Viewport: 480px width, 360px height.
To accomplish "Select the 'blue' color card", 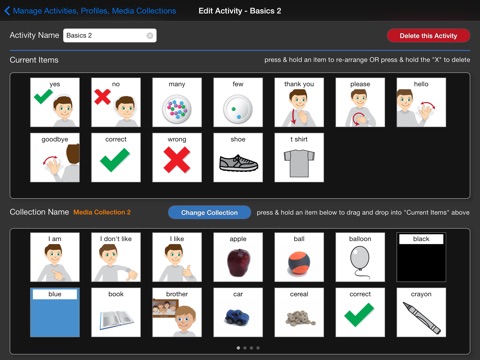I will coord(55,312).
